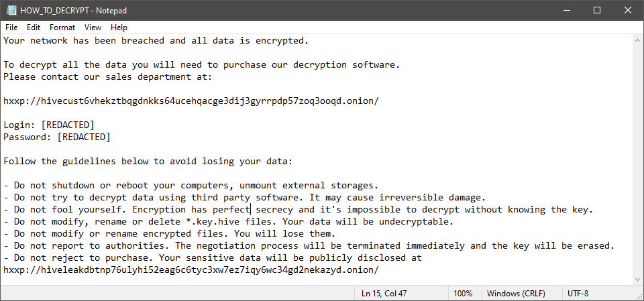Open the File menu
The height and width of the screenshot is (301, 644).
[x=11, y=27]
